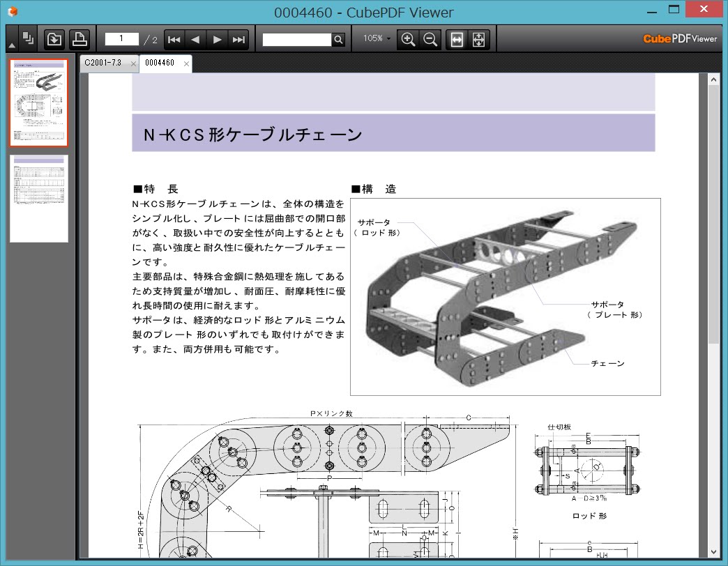Click the P×リンク数 dimension label

[x=331, y=413]
